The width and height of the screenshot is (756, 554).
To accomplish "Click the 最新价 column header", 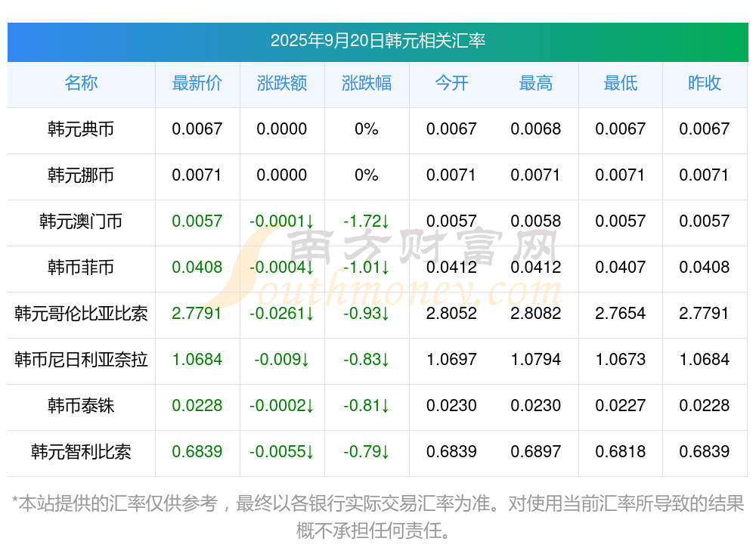I will coord(197,83).
